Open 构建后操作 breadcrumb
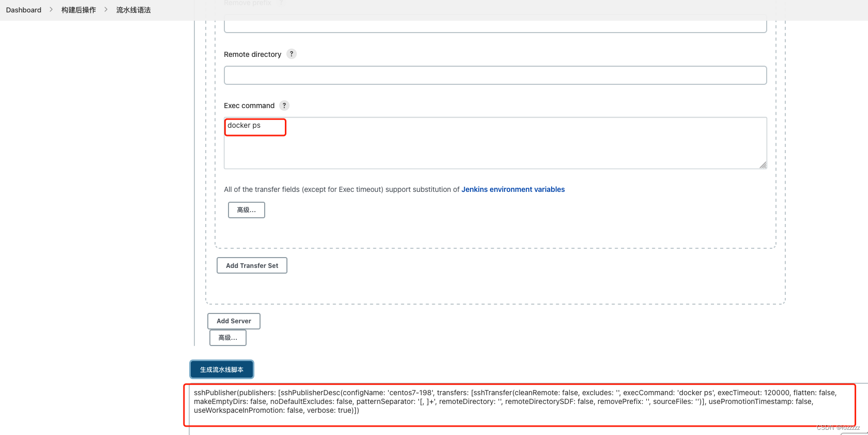Screen dimensions: 868x435 (x=79, y=10)
